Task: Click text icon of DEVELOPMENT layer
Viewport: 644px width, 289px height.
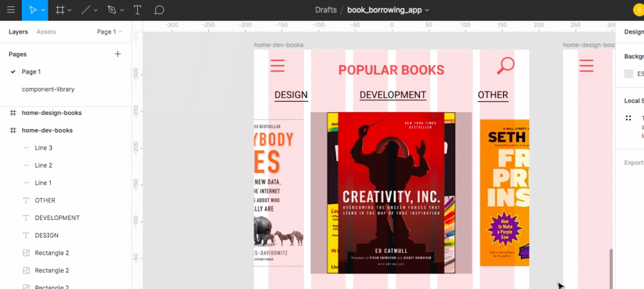Action: [26, 218]
